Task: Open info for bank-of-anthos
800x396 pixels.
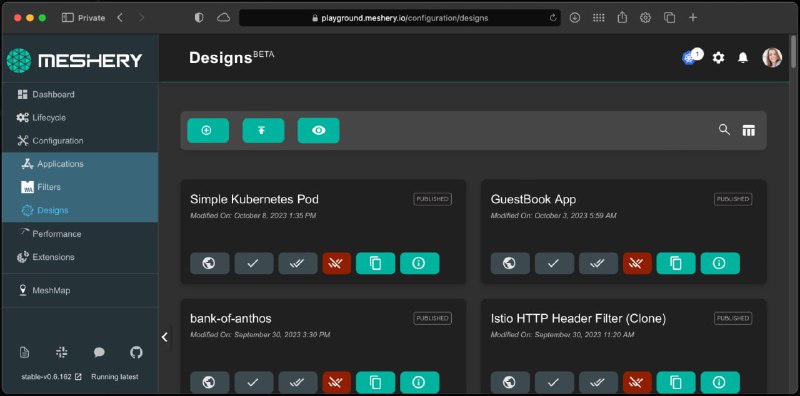Action: tap(419, 382)
